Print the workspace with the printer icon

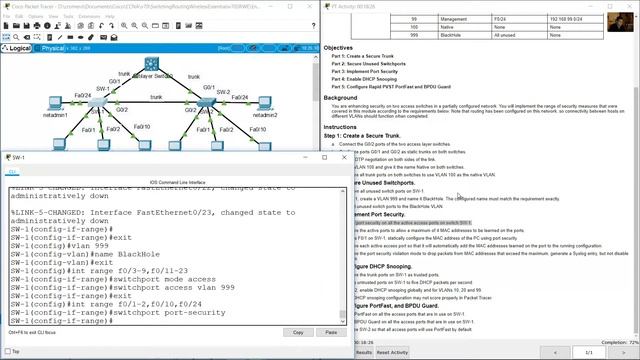[37, 26]
